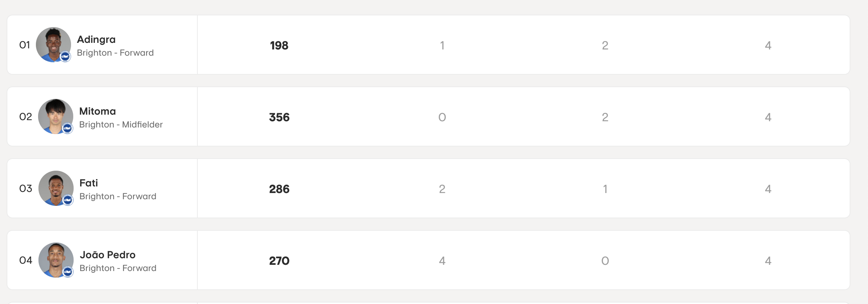The image size is (868, 304).
Task: Click Brighton - Forward text under Adingra
Action: (115, 53)
